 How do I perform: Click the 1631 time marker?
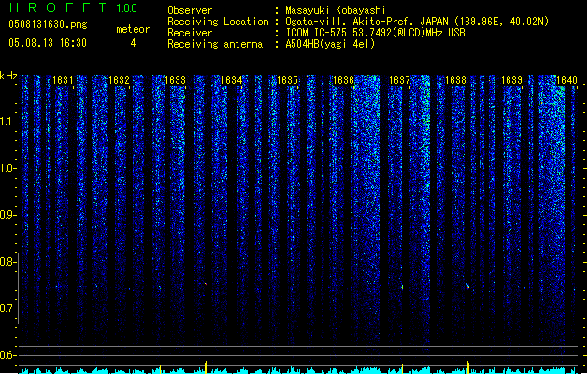pyautogui.click(x=63, y=80)
